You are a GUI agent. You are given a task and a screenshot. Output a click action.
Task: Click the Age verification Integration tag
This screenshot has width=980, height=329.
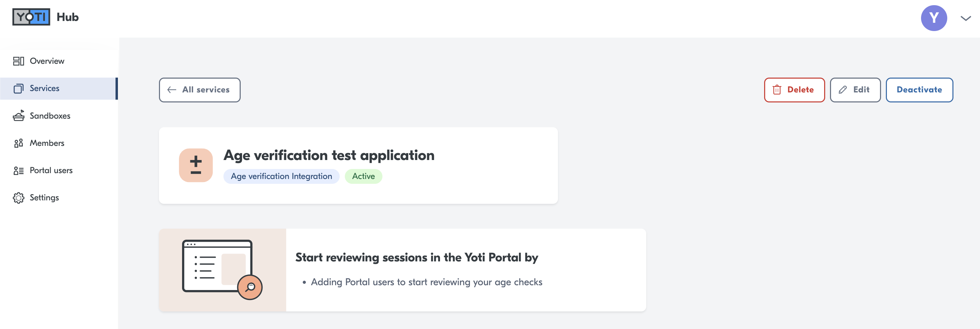(x=281, y=177)
